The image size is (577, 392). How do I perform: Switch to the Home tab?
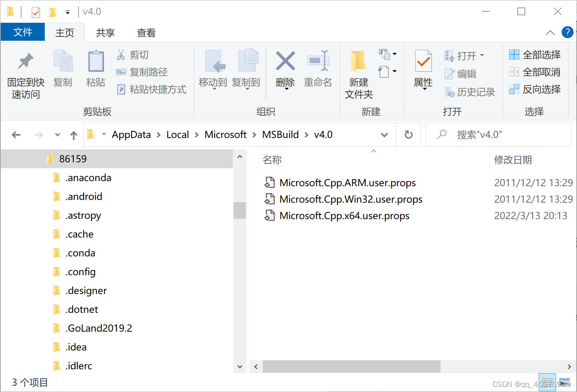65,33
